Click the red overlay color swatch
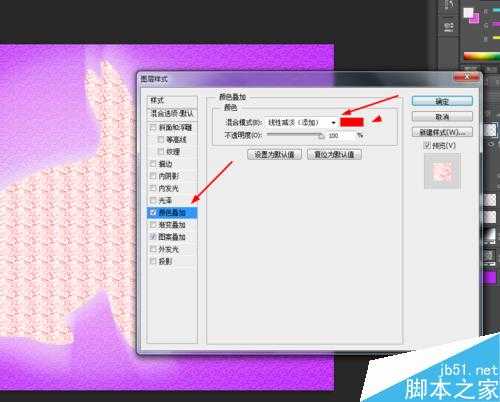 point(352,122)
